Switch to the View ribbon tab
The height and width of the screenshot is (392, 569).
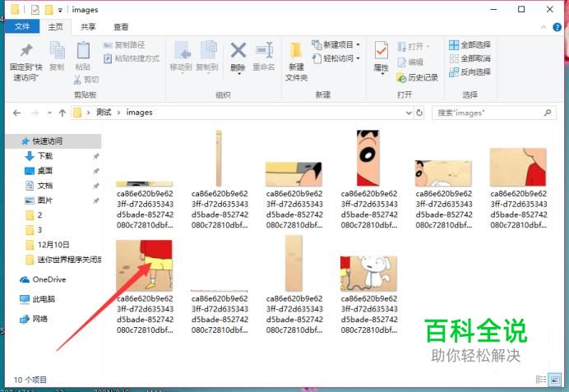tap(121, 27)
